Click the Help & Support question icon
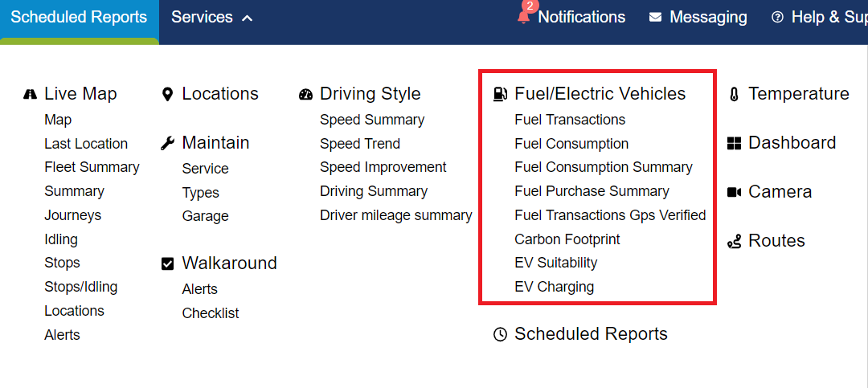 [778, 17]
